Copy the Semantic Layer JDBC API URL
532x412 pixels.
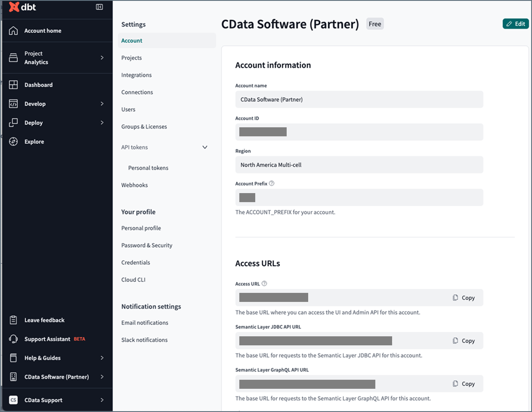point(464,341)
